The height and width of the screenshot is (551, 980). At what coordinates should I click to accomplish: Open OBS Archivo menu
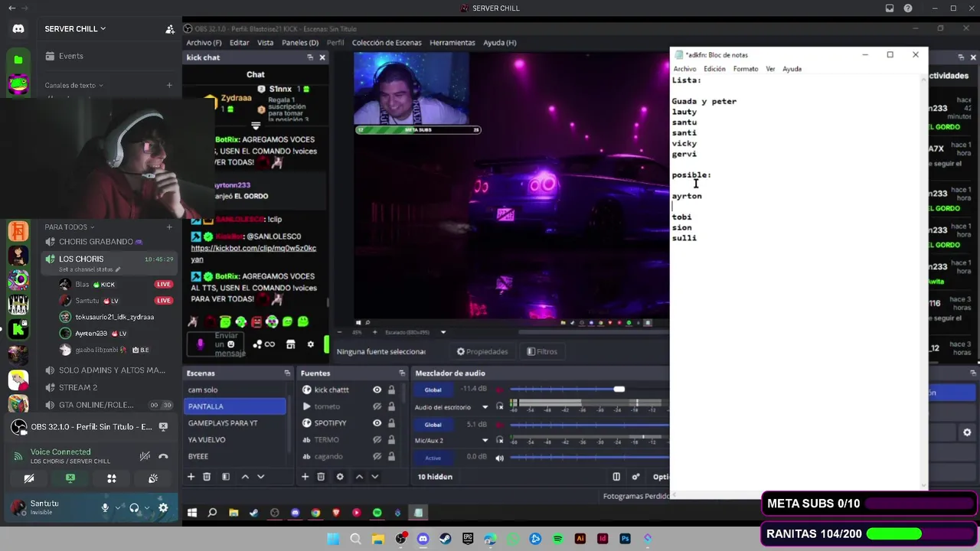(x=204, y=43)
